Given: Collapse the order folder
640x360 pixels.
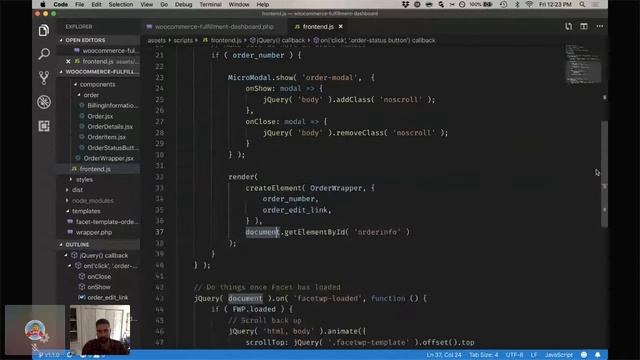Looking at the screenshot, I should pos(91,95).
